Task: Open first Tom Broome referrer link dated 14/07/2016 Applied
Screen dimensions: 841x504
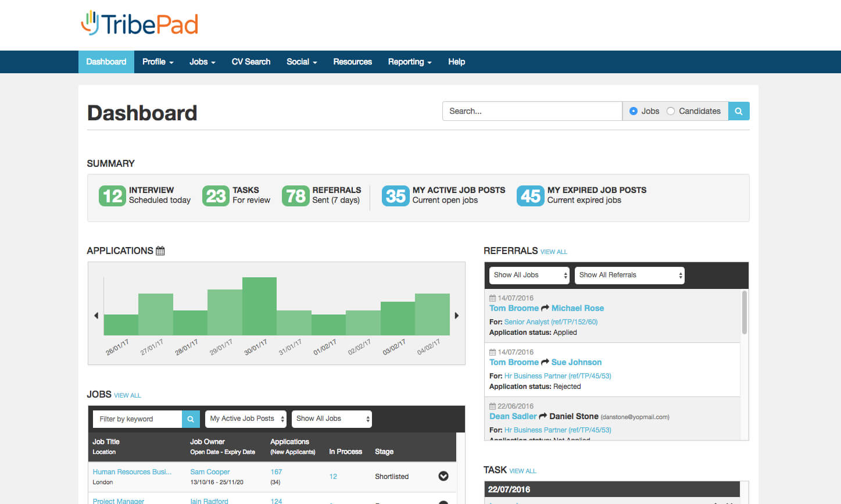Action: 514,308
